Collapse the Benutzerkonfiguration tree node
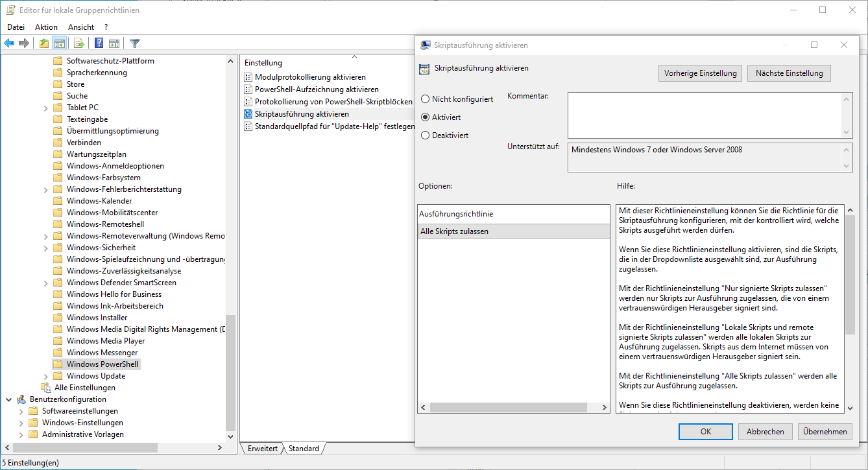 pyautogui.click(x=9, y=399)
